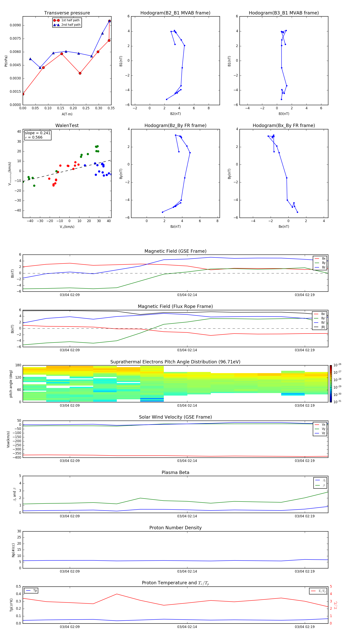Click 'Hodogram(B3_B1 MVAB frame)' title
This screenshot has width=351, height=644.
[x=284, y=13]
